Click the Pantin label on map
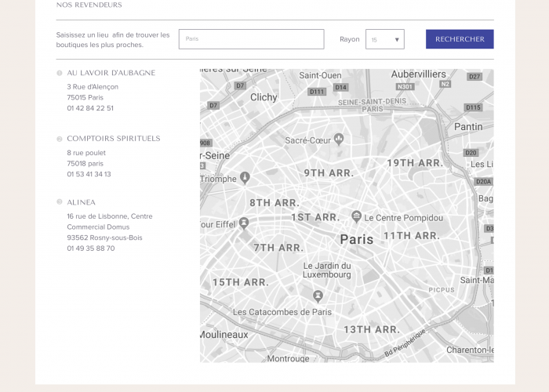The image size is (549, 392). click(468, 127)
